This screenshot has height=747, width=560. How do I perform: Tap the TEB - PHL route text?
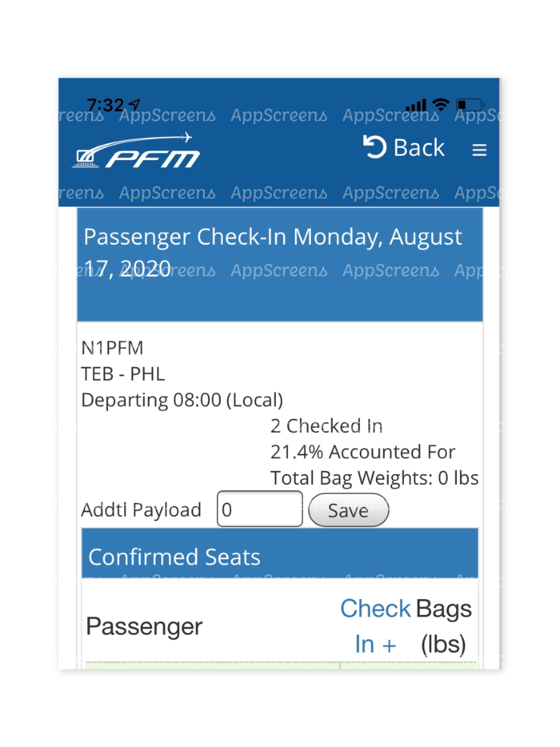pyautogui.click(x=122, y=373)
